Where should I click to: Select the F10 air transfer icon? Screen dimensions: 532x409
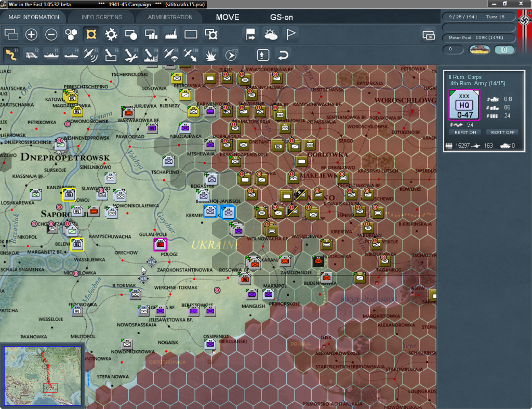[x=191, y=55]
